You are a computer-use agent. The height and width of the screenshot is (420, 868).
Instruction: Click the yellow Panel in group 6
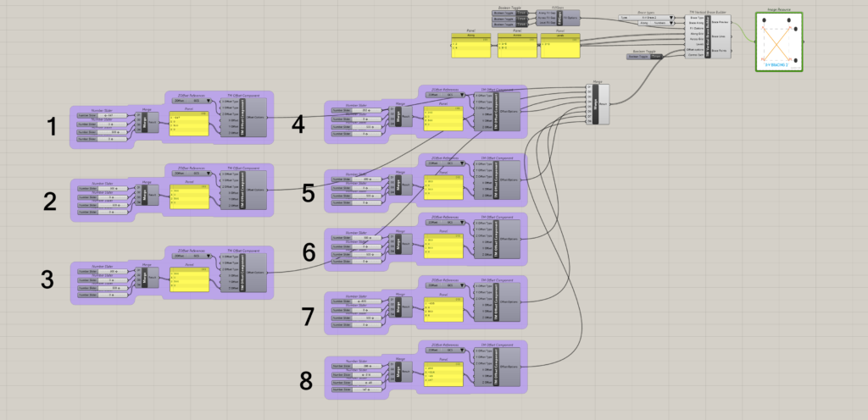pyautogui.click(x=444, y=246)
